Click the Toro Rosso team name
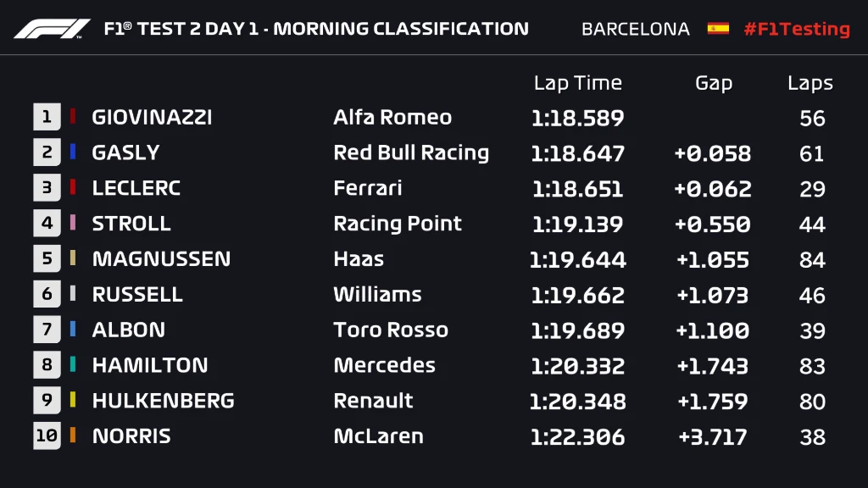 coord(391,330)
